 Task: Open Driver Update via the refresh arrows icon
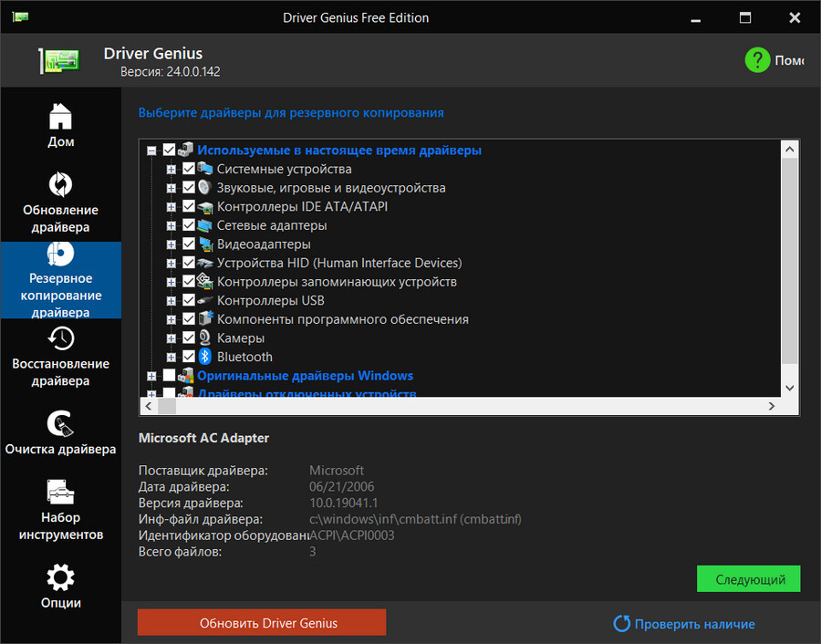click(60, 184)
